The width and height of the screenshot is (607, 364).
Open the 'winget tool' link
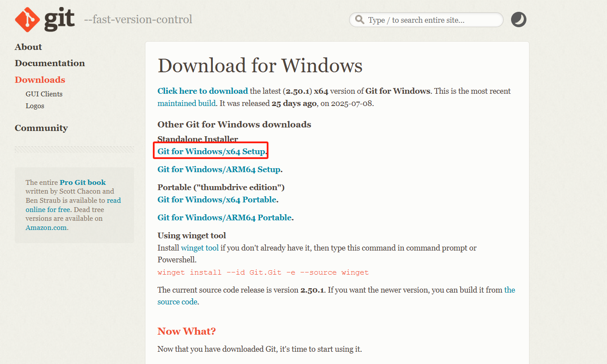(x=200, y=247)
